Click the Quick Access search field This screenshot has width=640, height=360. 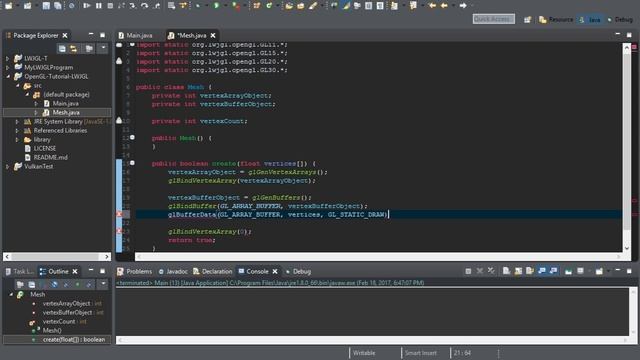[493, 19]
